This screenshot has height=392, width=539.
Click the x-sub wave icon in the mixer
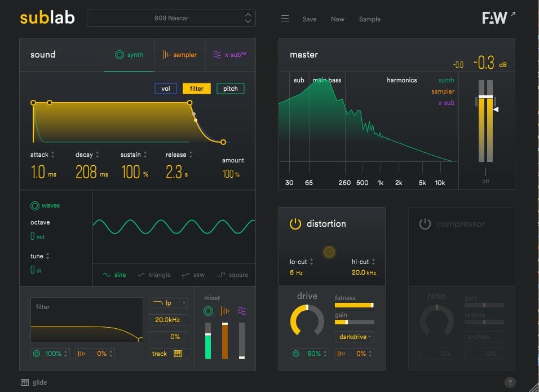pyautogui.click(x=242, y=311)
